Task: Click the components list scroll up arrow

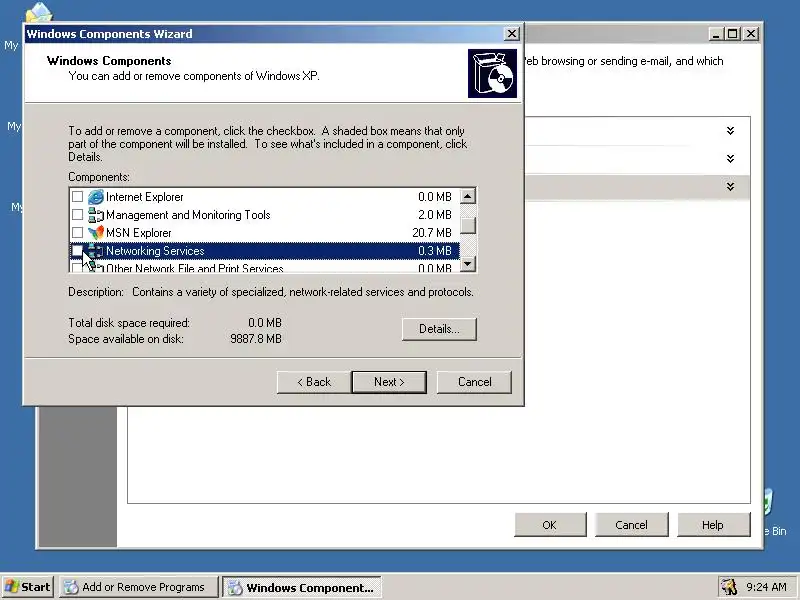Action: (x=468, y=196)
